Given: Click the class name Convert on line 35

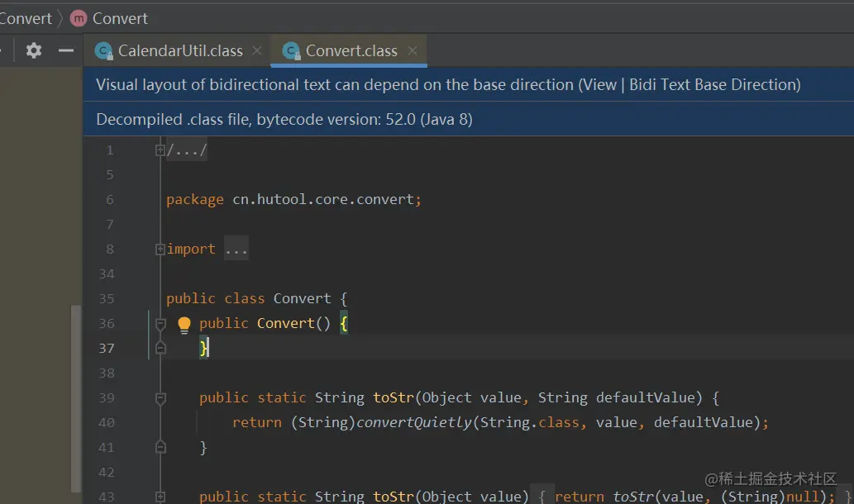Looking at the screenshot, I should click(x=302, y=298).
